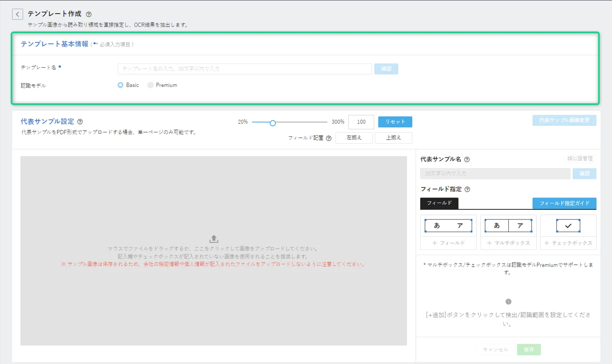Click the upload icon in drop area
Screen dimensions: 612x364
point(214,239)
